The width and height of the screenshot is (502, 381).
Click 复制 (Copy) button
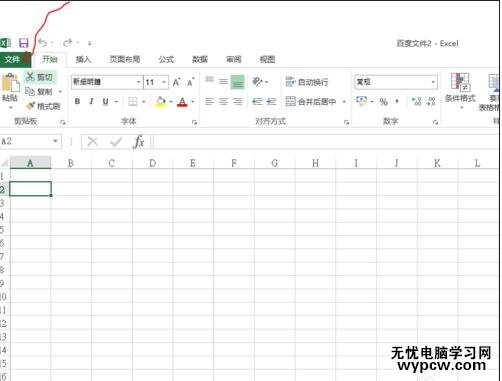(39, 91)
